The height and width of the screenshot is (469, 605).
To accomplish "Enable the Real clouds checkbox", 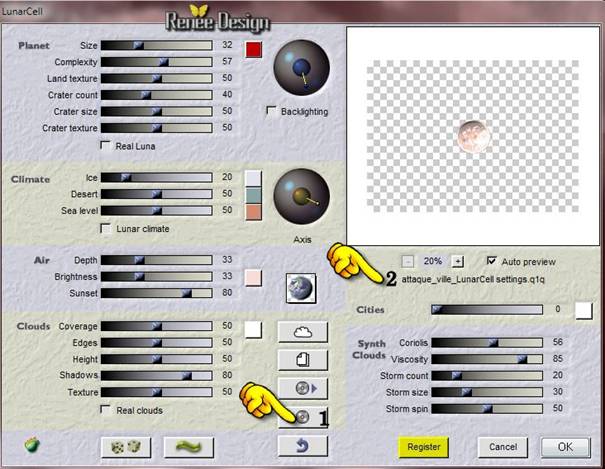I will (105, 410).
